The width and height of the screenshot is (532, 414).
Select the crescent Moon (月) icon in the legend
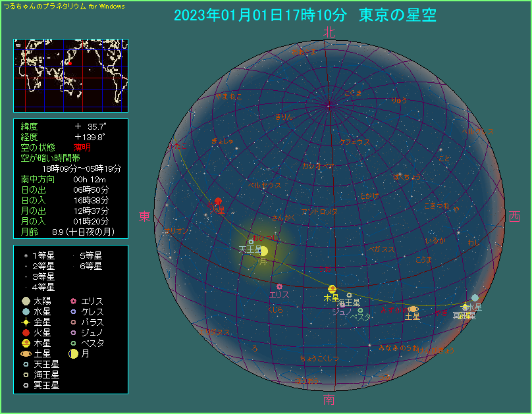74,353
